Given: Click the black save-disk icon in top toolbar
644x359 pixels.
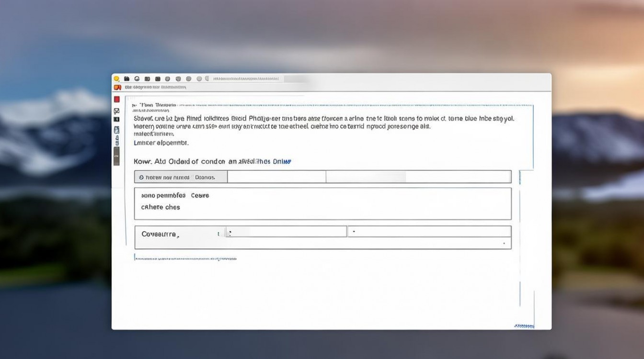Looking at the screenshot, I should pyautogui.click(x=126, y=79).
